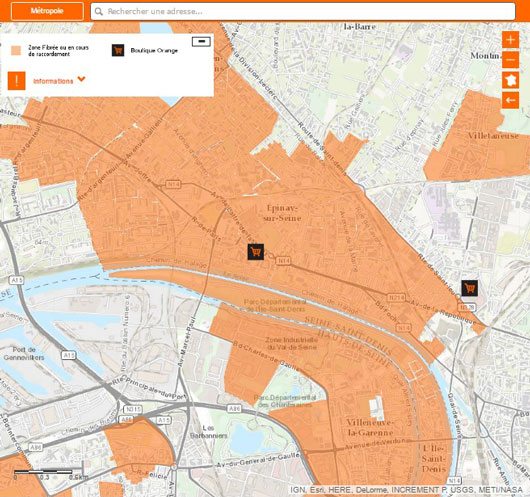Click the Villeneuve-la-Garenne map label
This screenshot has height=497, width=530.
click(370, 427)
